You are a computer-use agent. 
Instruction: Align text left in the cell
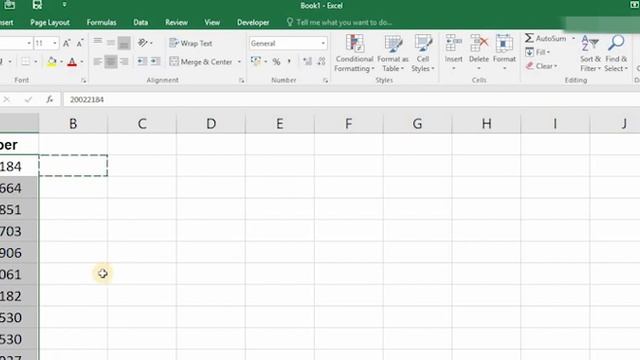tap(98, 62)
